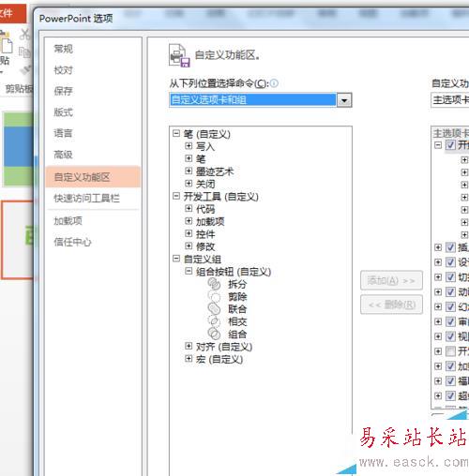Select the green and blue slide thumbnail
Image resolution: width=469 pixels, height=476 pixels.
(19, 149)
